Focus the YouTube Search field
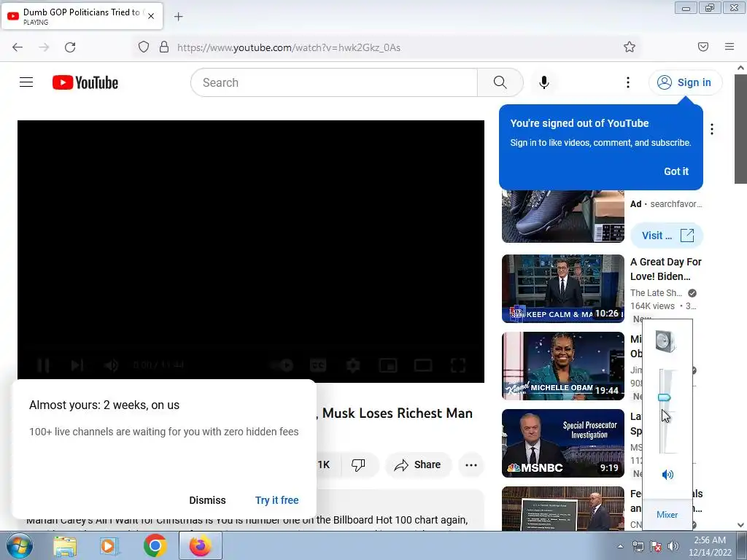The image size is (747, 560). [x=334, y=82]
